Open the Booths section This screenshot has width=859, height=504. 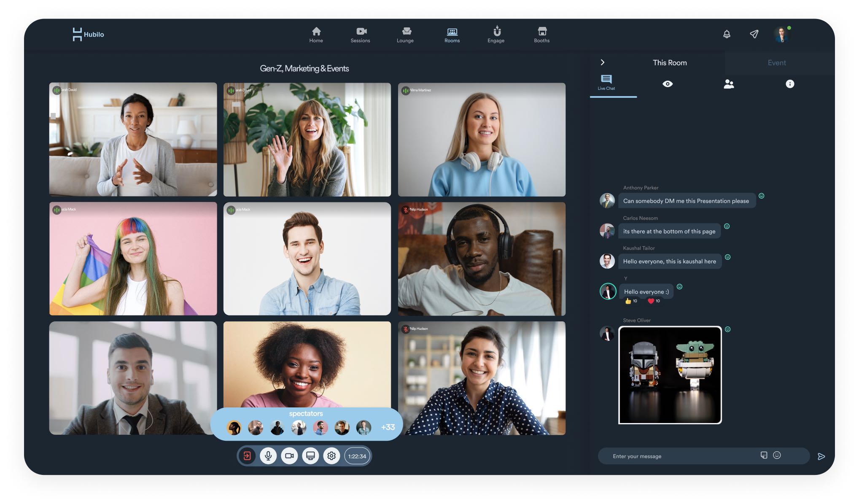coord(541,35)
